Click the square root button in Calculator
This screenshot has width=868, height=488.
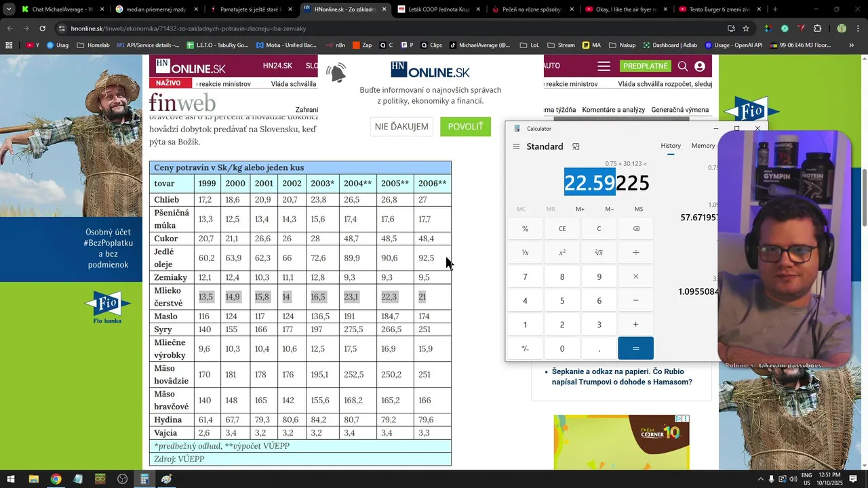(599, 252)
